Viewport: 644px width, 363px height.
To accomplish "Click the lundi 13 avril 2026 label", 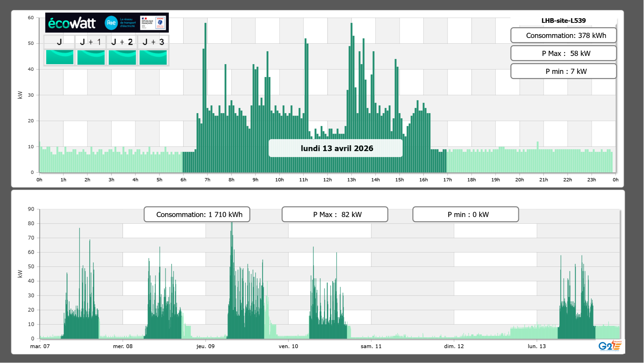I will [336, 148].
